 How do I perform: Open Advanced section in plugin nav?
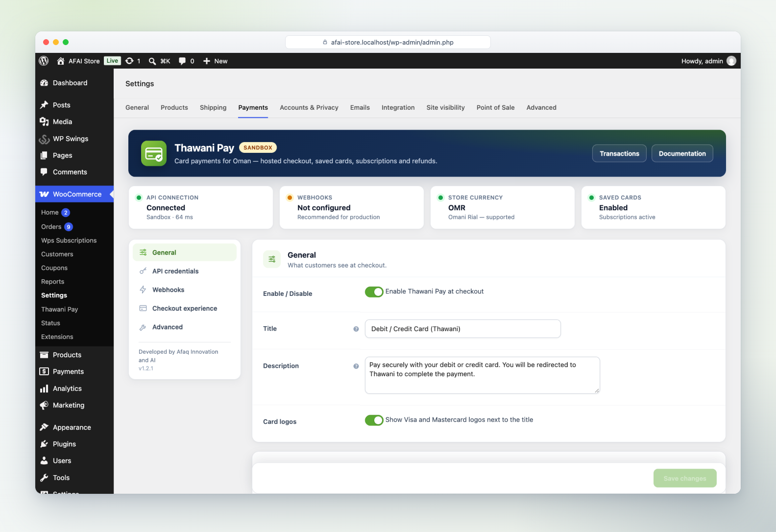[x=185, y=327]
